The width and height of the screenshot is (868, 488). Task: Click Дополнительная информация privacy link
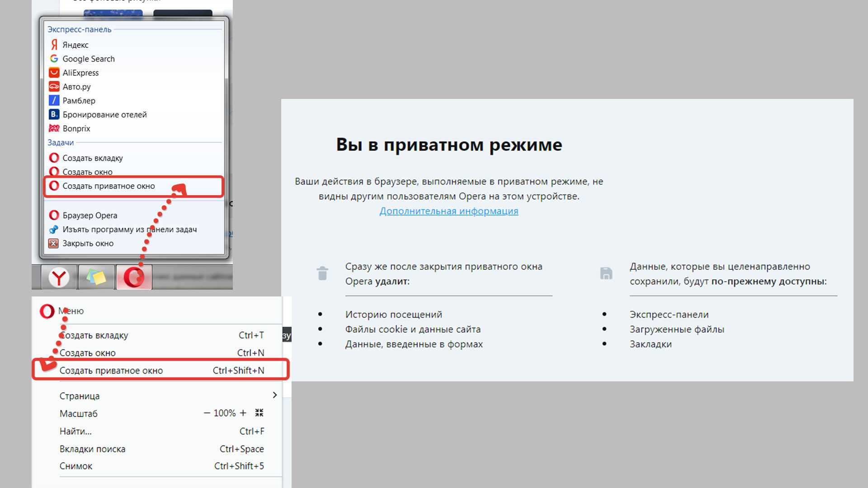coord(449,211)
